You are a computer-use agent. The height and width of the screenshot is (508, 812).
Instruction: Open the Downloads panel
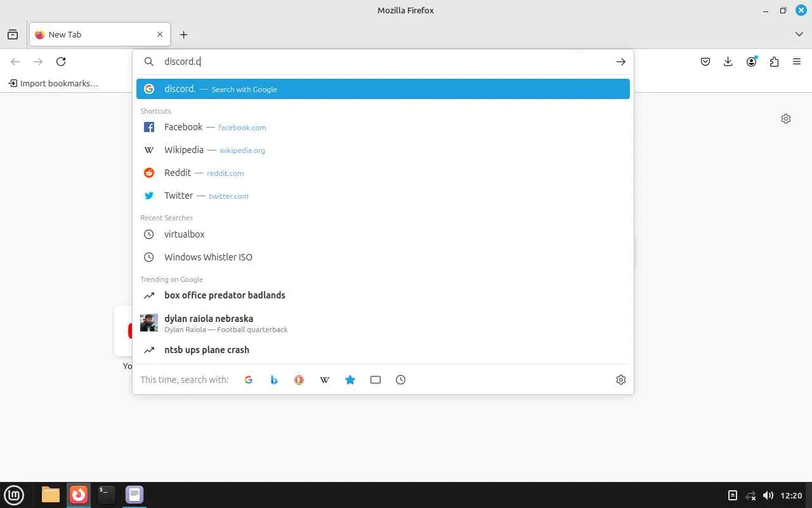click(x=728, y=62)
